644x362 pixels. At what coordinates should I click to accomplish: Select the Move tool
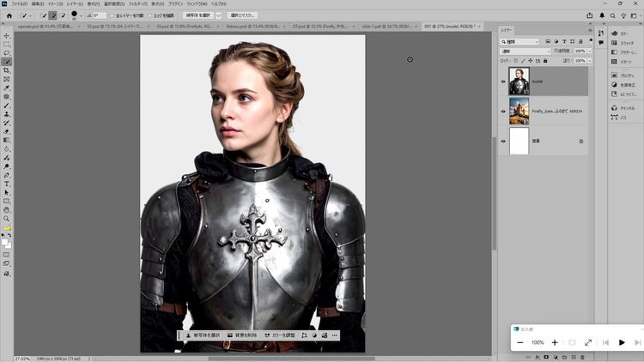pos(7,35)
